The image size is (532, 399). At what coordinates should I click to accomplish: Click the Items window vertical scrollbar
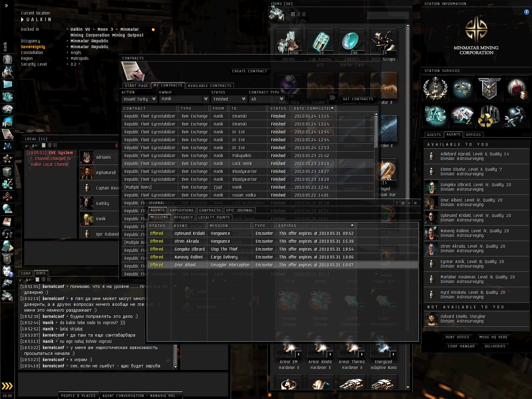[x=408, y=207]
